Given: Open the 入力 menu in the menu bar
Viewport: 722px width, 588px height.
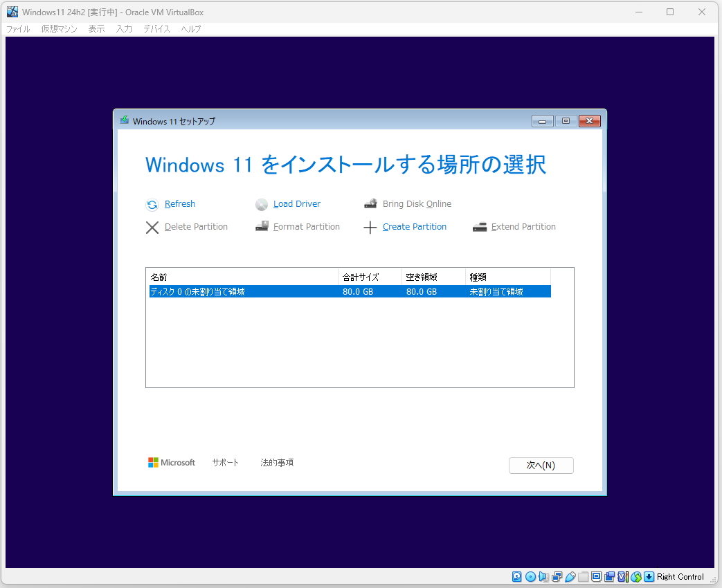Looking at the screenshot, I should [124, 29].
